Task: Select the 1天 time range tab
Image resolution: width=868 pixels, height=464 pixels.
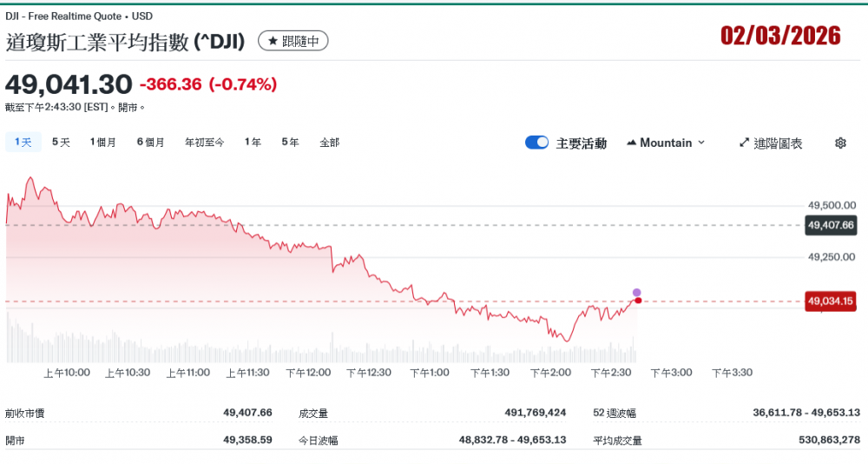Action: click(x=23, y=143)
